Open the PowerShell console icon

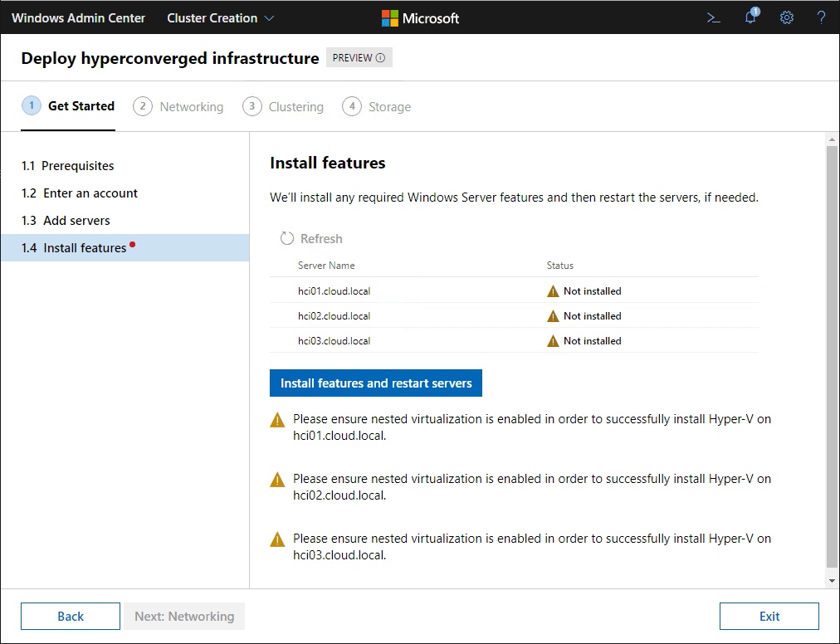pyautogui.click(x=713, y=17)
